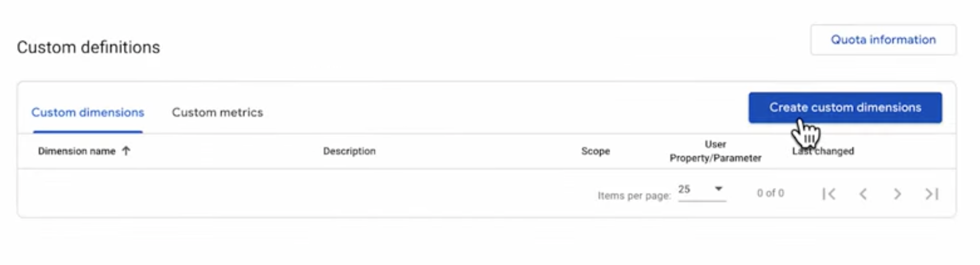Viewport: 980px width, 265px height.
Task: Select the Custom dimensions tab
Action: 88,112
